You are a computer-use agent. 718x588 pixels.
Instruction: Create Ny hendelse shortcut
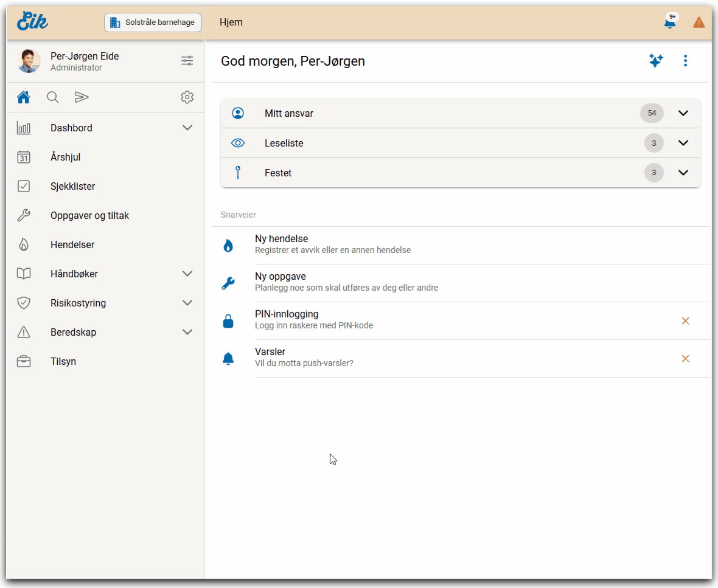click(281, 244)
